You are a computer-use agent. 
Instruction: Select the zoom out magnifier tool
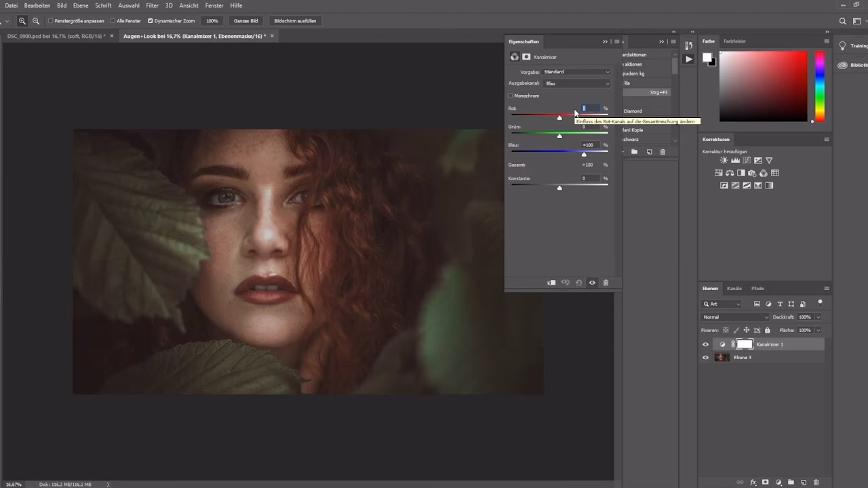click(36, 21)
